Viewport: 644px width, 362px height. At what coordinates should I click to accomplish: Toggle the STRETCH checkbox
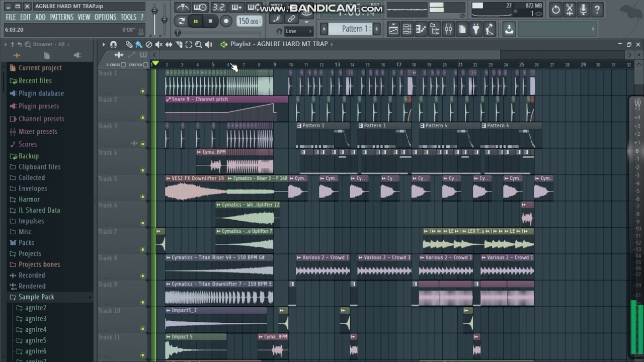[x=146, y=65]
